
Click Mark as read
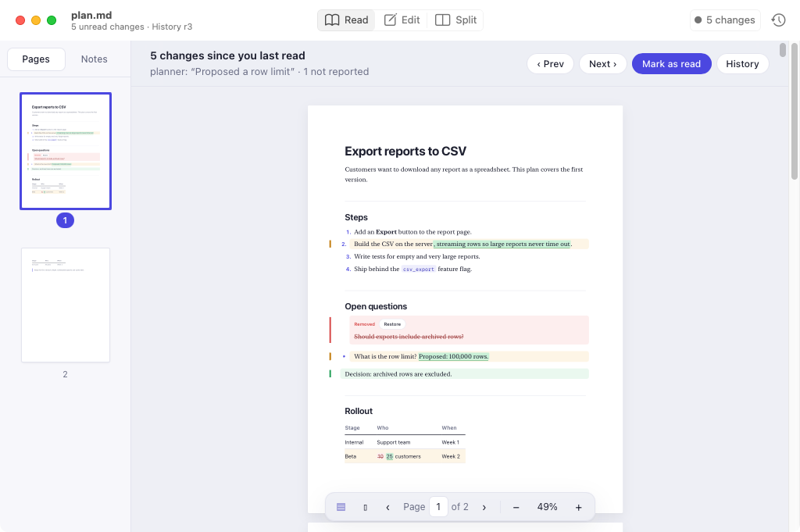point(671,64)
